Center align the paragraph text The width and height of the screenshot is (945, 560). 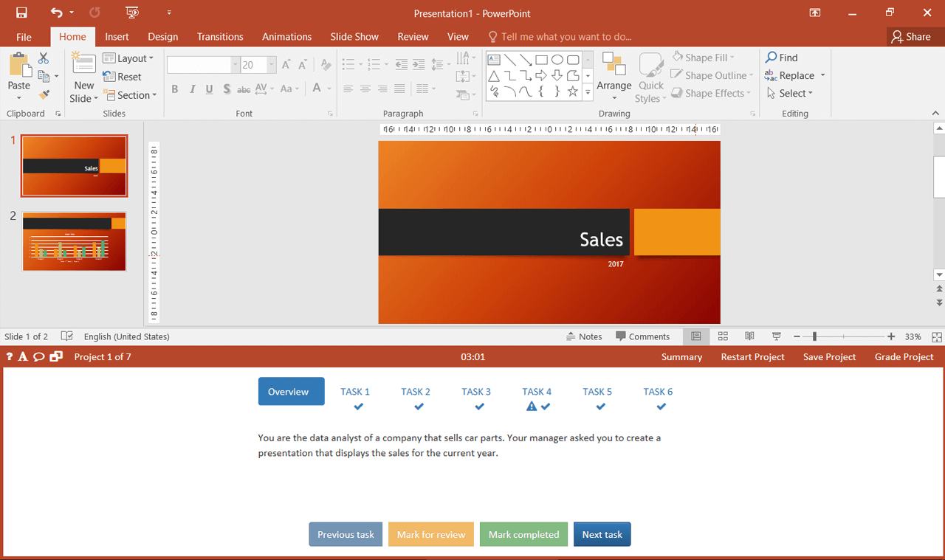pos(365,89)
